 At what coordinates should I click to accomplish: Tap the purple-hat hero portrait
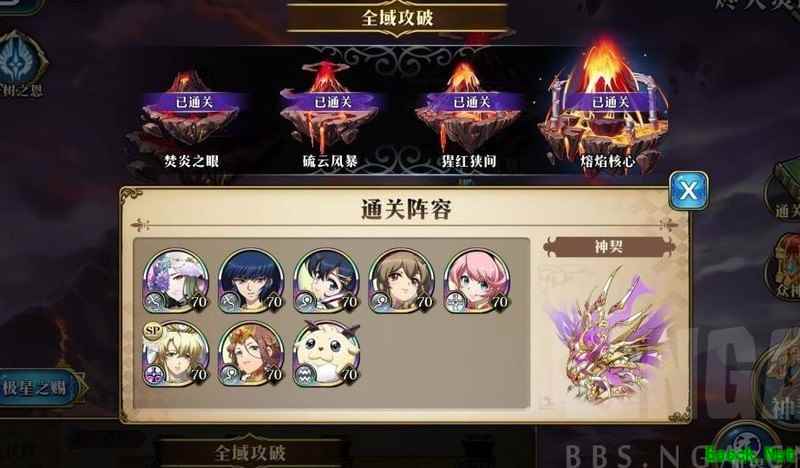(176, 281)
